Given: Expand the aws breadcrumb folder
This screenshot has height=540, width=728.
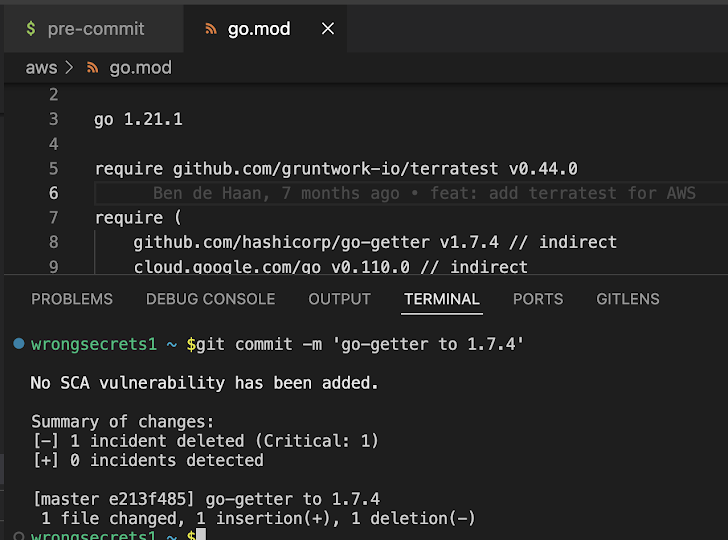Looking at the screenshot, I should (x=41, y=68).
